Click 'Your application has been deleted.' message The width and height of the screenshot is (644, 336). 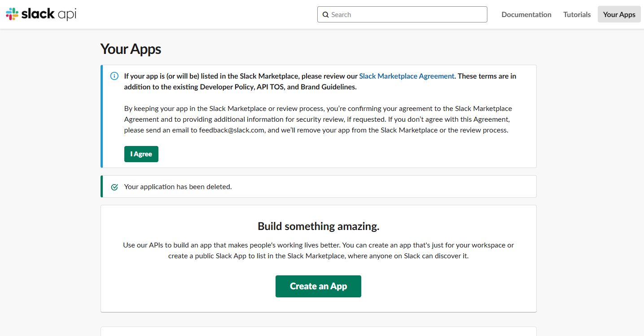(x=178, y=187)
